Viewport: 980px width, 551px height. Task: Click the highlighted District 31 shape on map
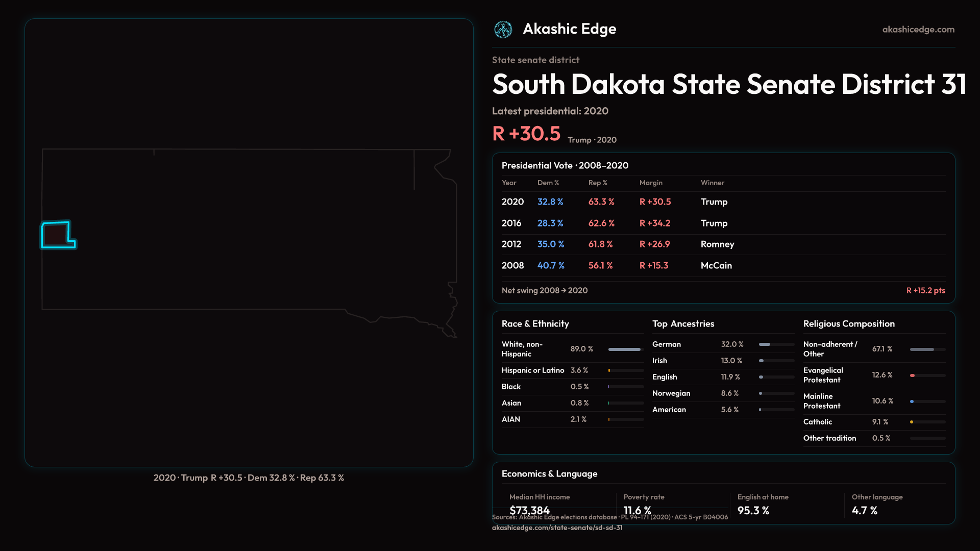tap(56, 235)
